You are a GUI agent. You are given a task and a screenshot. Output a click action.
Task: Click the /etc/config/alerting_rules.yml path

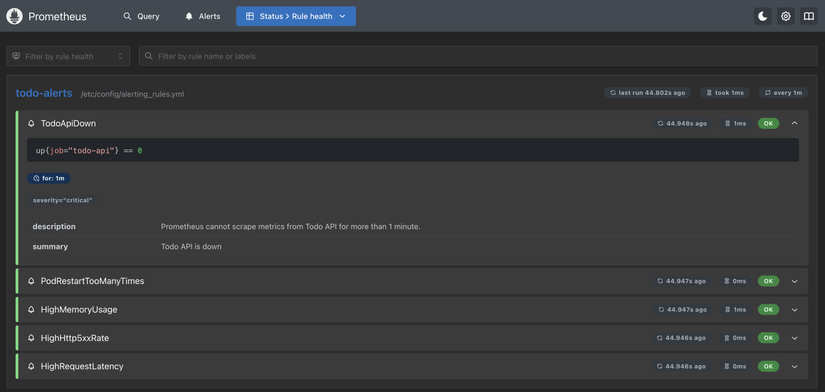[133, 94]
